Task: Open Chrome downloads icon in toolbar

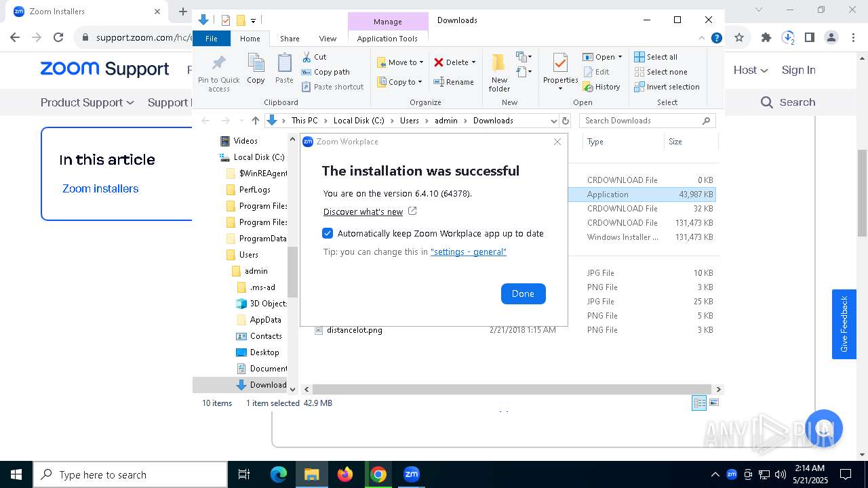Action: point(788,38)
